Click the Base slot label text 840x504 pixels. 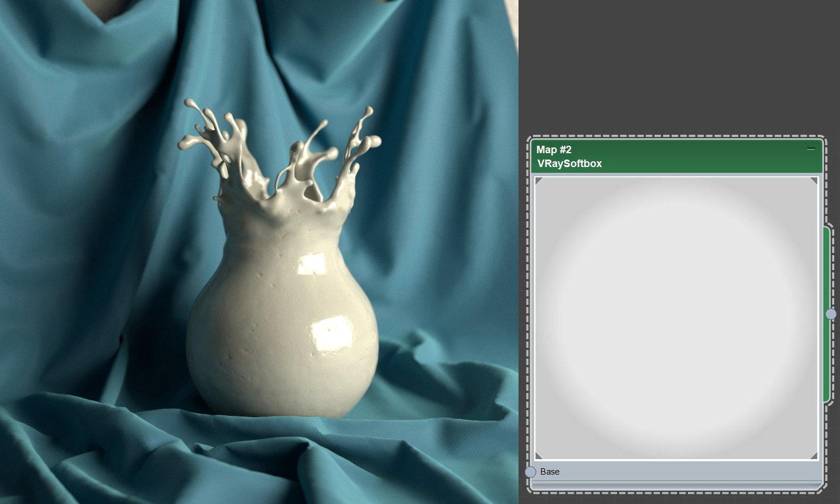pos(549,472)
